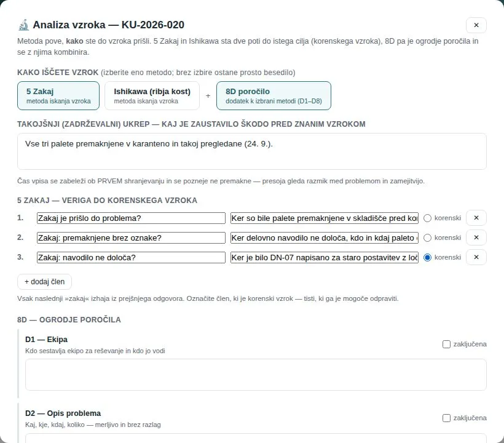The height and width of the screenshot is (443, 504).
Task: Select korenski radio for row 3
Action: (x=427, y=257)
